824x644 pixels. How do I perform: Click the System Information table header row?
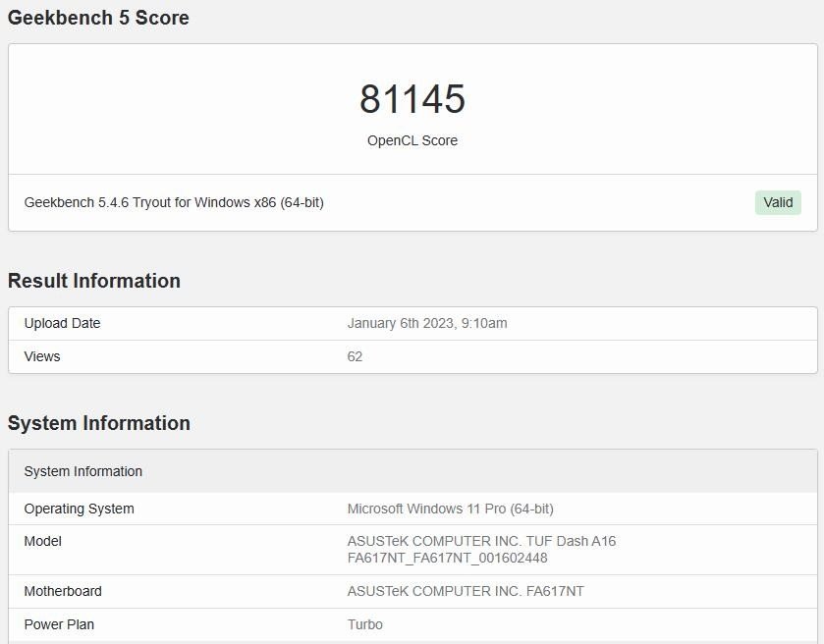pos(412,471)
